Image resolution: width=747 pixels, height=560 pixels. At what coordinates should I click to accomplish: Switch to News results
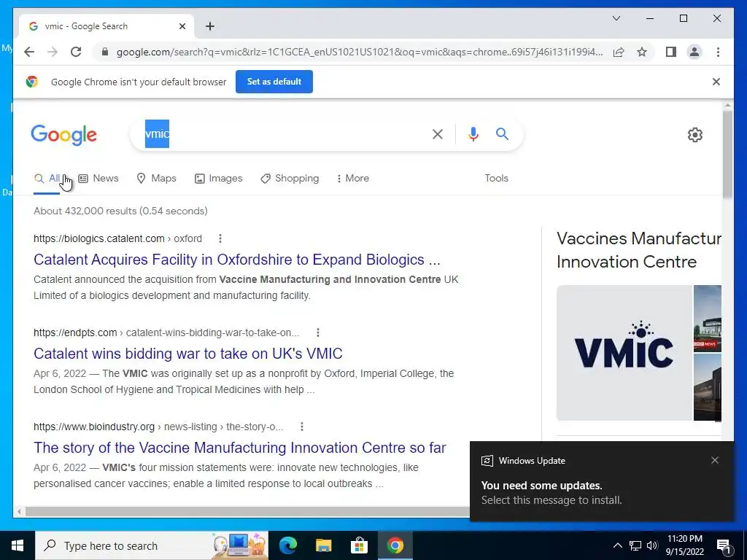pos(98,178)
